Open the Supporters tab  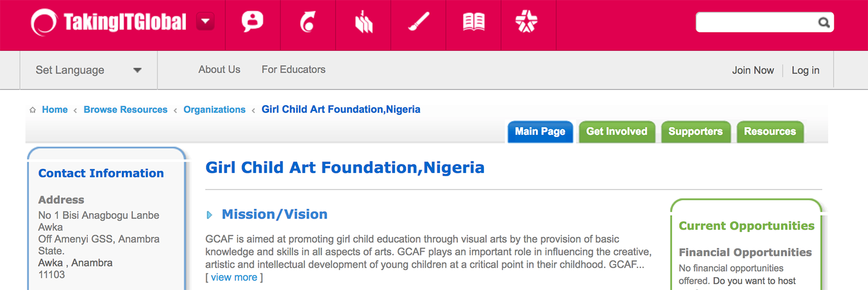(x=695, y=132)
